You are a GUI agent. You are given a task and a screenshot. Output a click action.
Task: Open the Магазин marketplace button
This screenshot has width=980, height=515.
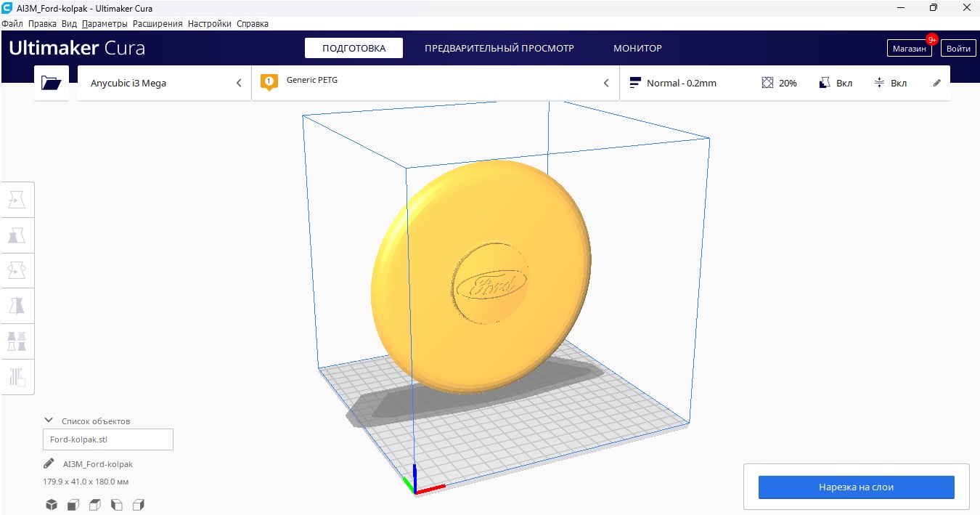pos(910,49)
